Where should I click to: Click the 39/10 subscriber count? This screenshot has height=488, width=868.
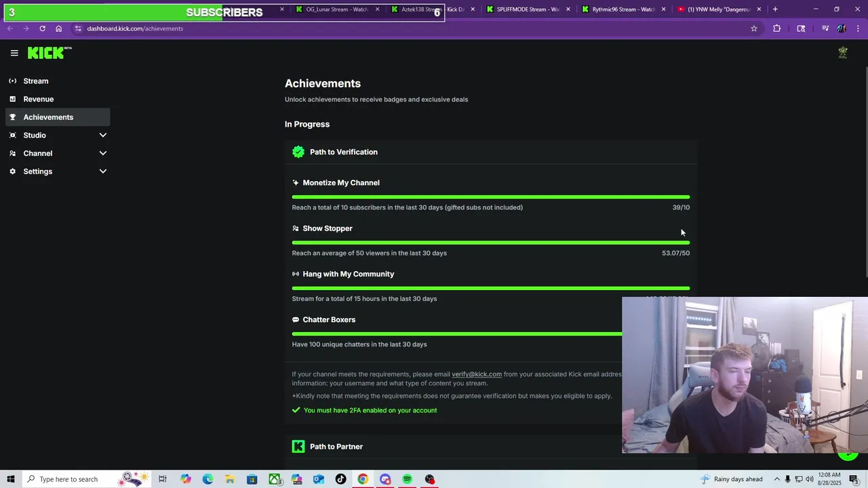tap(681, 207)
